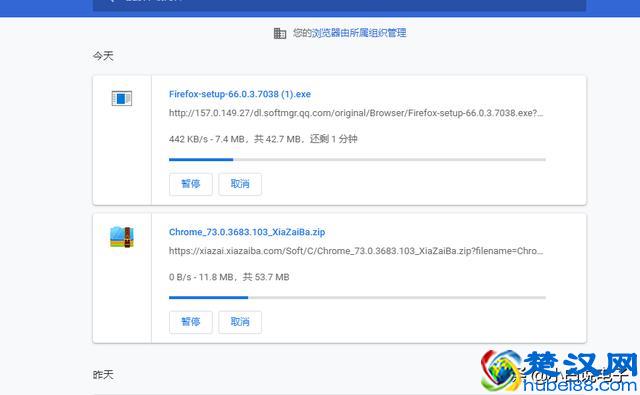This screenshot has width=640, height=395.
Task: Open the browser managed by organization link
Action: (359, 33)
